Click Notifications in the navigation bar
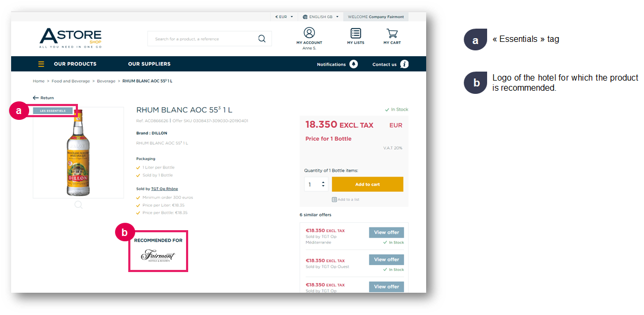Image resolution: width=644 pixels, height=315 pixels. pyautogui.click(x=331, y=65)
